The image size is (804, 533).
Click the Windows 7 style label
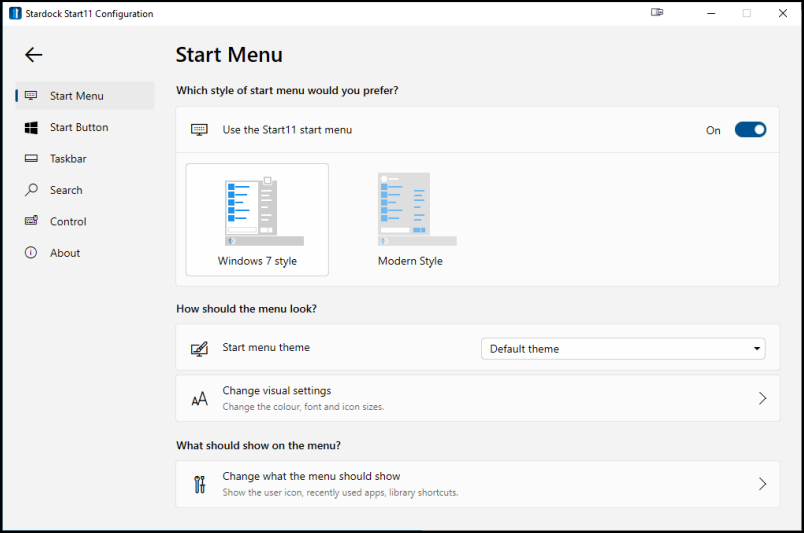pyautogui.click(x=257, y=261)
